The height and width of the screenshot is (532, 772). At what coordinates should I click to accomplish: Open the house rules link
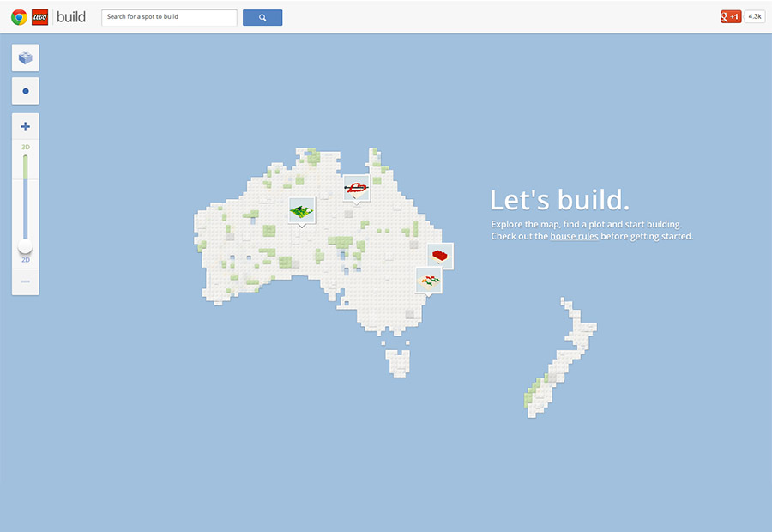574,236
